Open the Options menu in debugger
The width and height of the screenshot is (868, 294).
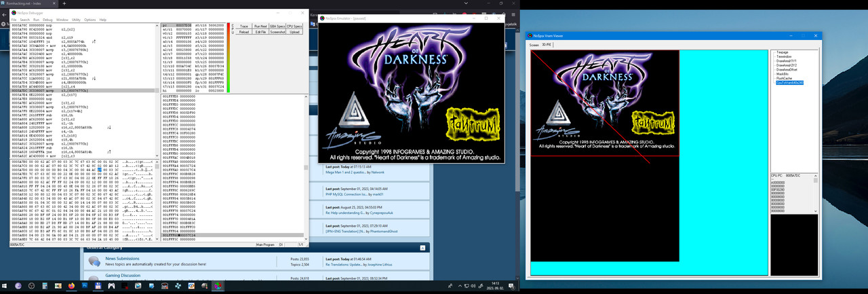[90, 20]
